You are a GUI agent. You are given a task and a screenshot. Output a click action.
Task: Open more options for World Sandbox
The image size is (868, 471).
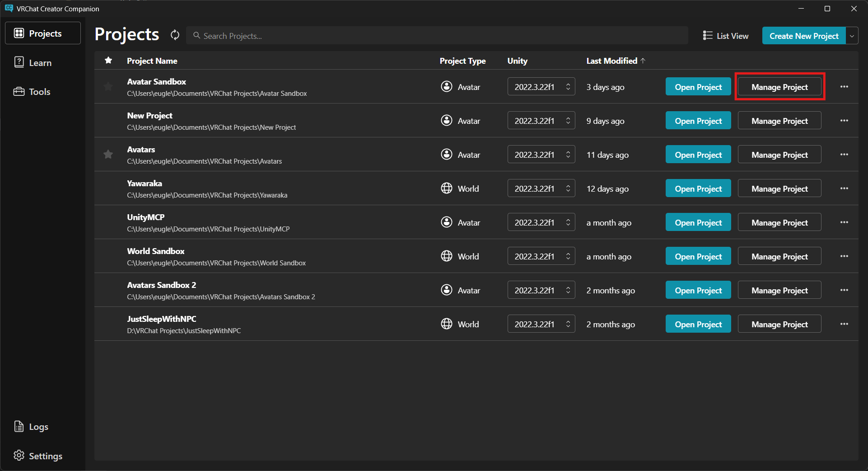(x=844, y=256)
